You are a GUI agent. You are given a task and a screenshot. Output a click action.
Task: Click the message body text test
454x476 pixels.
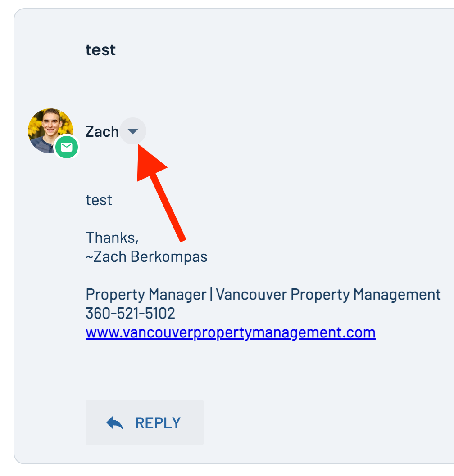point(99,200)
